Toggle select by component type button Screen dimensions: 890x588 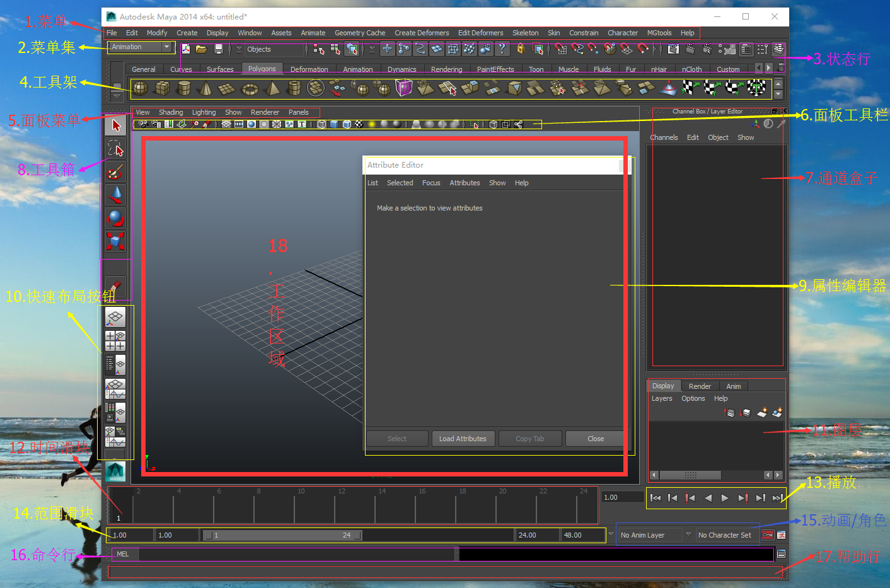(x=352, y=49)
